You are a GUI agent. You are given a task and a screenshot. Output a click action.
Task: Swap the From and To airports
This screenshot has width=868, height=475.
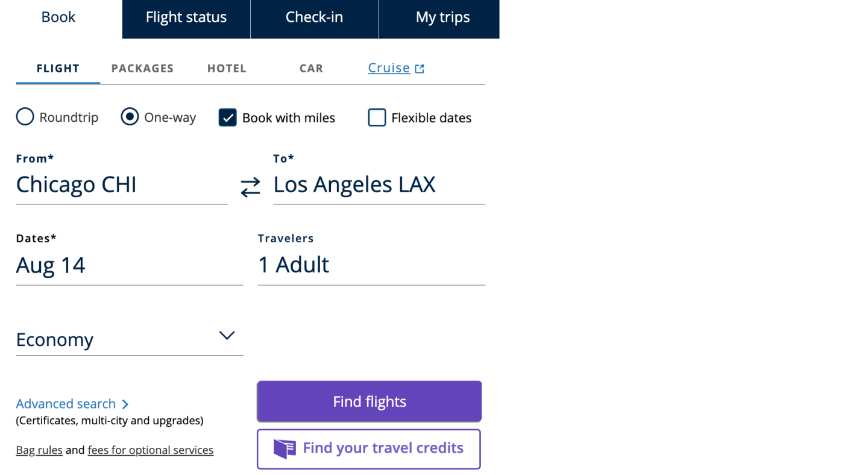click(250, 187)
